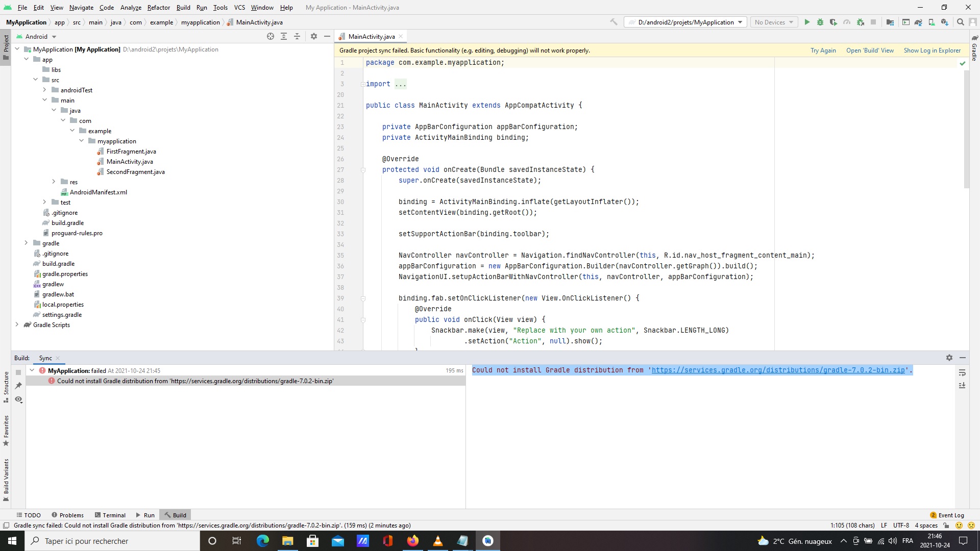Viewport: 980px width, 551px height.
Task: Toggle the build view eye icon
Action: [x=18, y=399]
